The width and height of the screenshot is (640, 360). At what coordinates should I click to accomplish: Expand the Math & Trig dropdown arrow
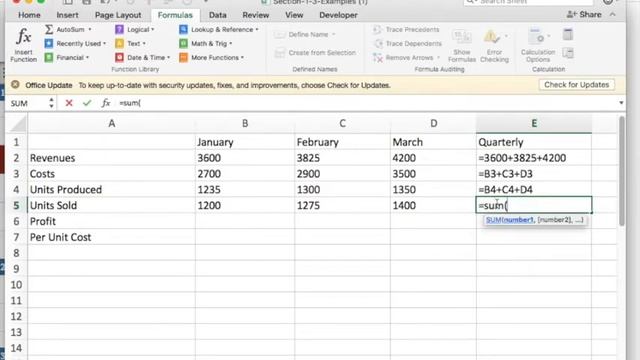click(231, 44)
